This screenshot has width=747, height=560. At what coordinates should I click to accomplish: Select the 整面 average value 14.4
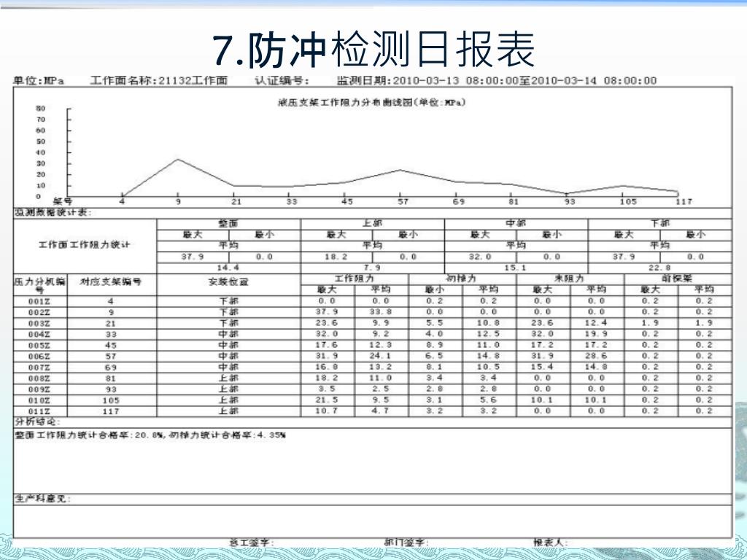click(228, 268)
